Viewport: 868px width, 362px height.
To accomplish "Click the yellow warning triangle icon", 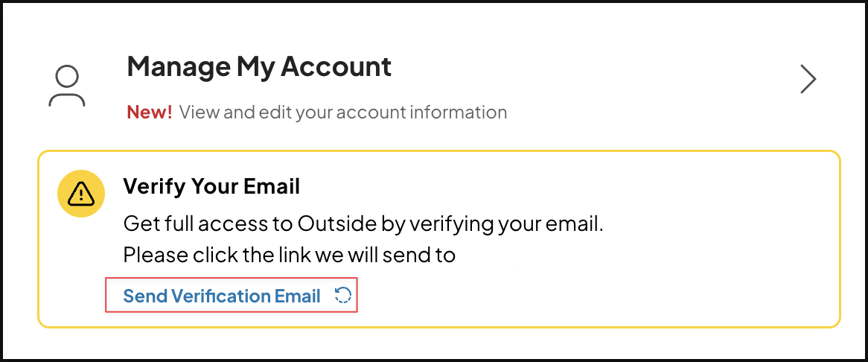I will [x=81, y=193].
